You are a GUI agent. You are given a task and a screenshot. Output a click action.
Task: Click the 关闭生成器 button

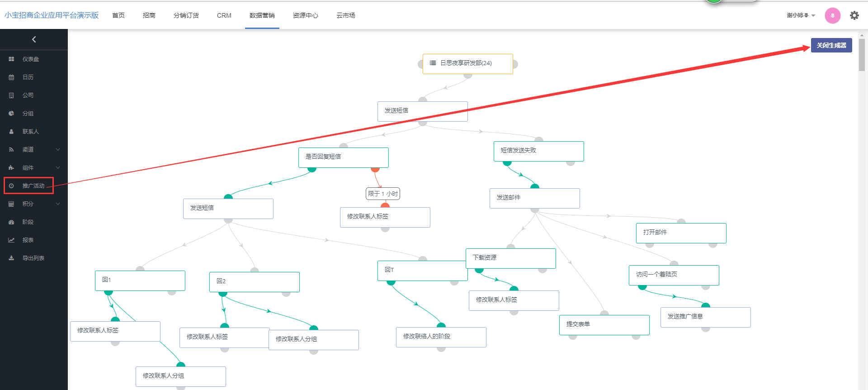(831, 45)
